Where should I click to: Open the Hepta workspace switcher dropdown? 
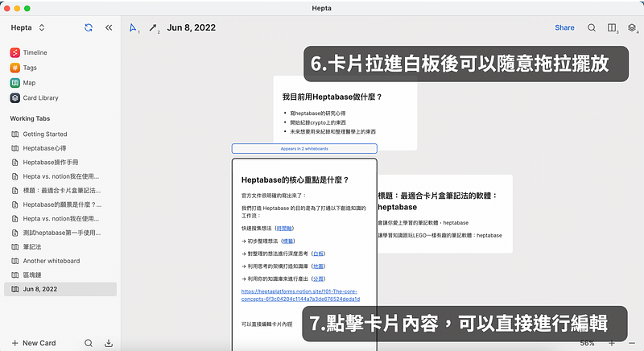pos(28,27)
